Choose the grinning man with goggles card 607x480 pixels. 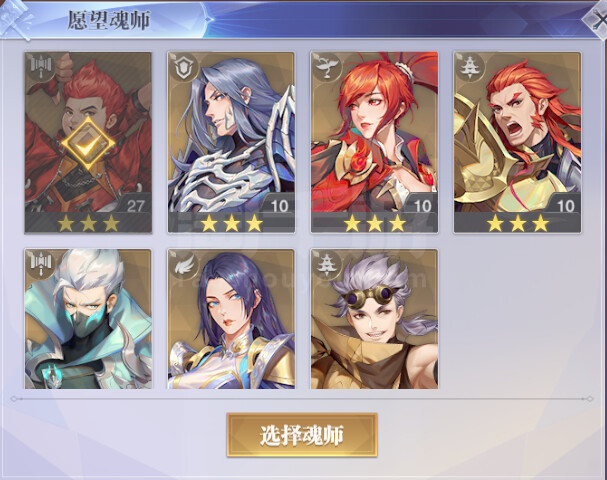coord(374,319)
